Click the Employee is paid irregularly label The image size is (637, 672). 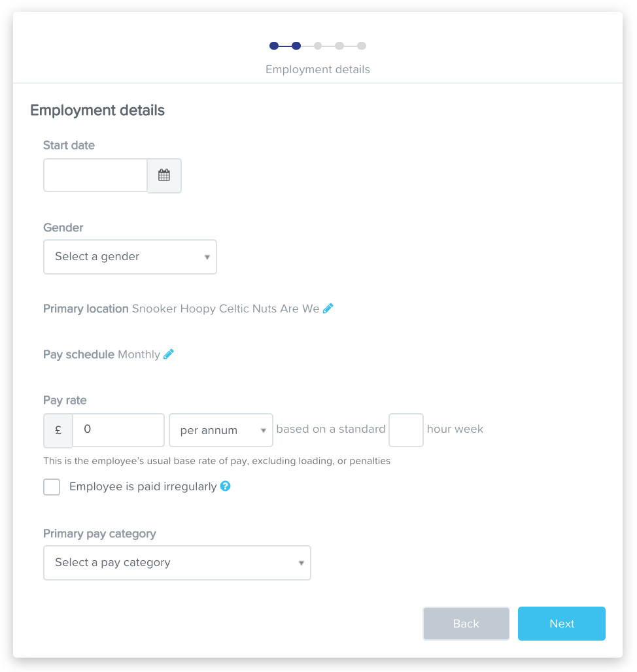[143, 486]
